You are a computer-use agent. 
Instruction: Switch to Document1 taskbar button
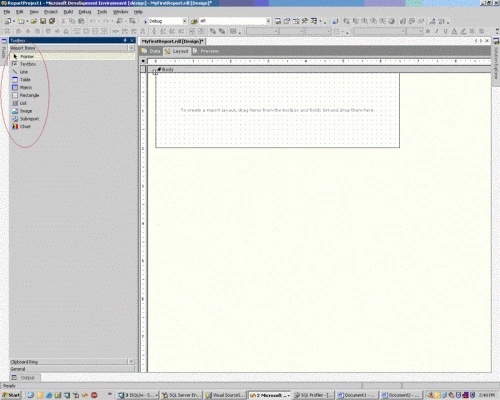(356, 395)
